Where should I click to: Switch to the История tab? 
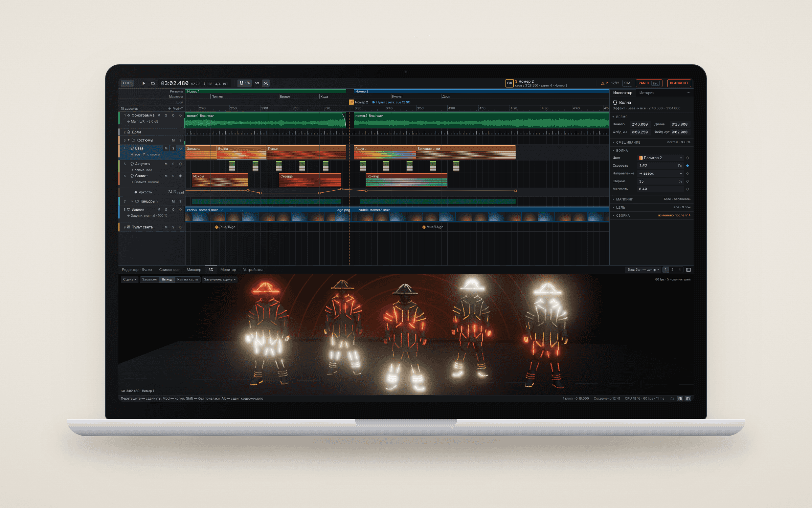(647, 93)
